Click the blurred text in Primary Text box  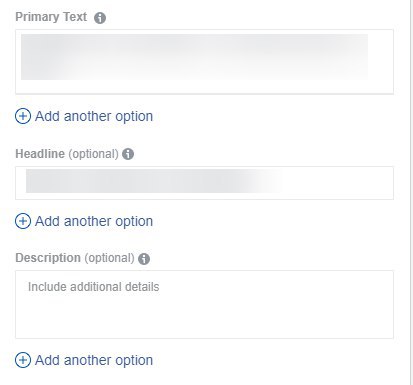(194, 57)
